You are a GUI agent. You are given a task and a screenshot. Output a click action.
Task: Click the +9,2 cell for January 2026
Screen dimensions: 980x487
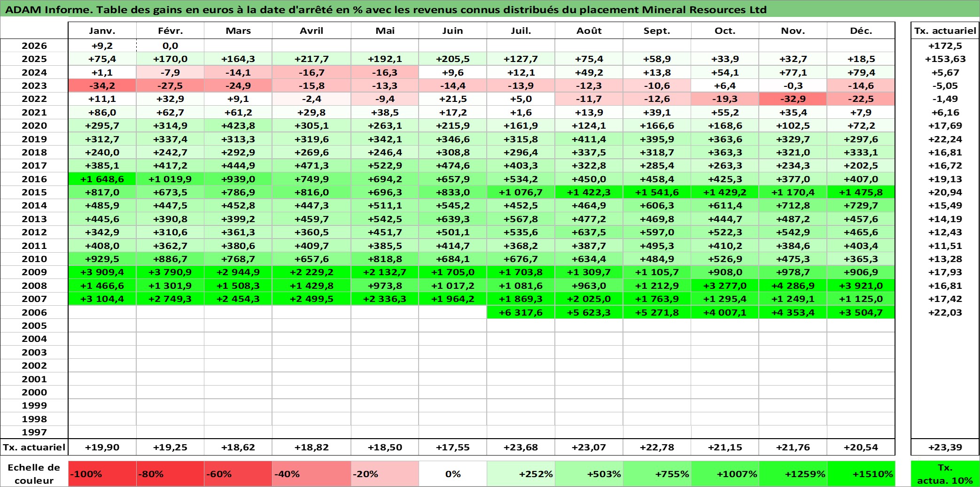coord(102,46)
